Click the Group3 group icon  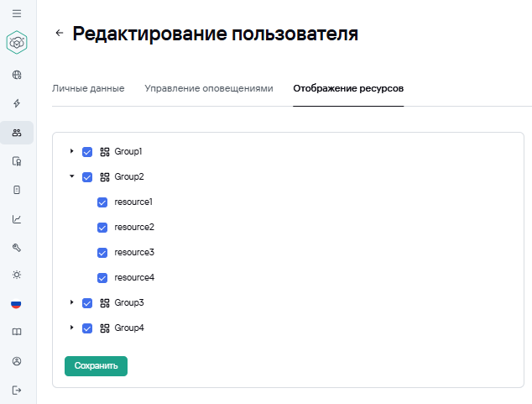coord(105,303)
